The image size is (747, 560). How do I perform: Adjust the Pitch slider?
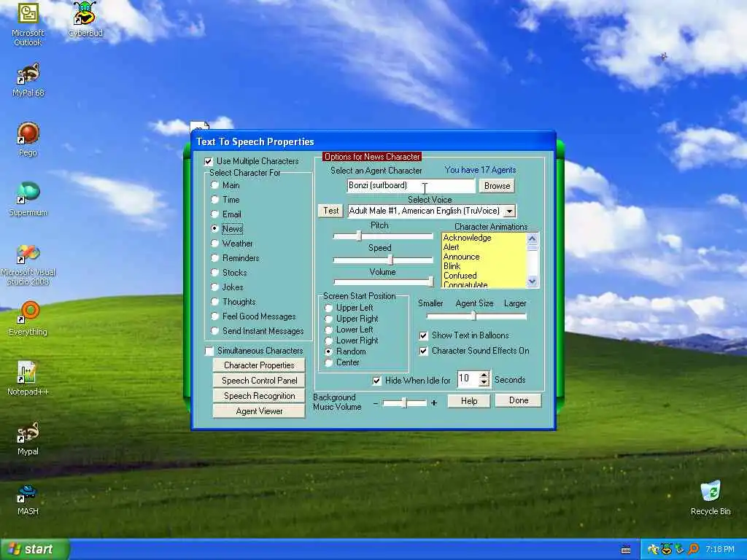point(359,236)
